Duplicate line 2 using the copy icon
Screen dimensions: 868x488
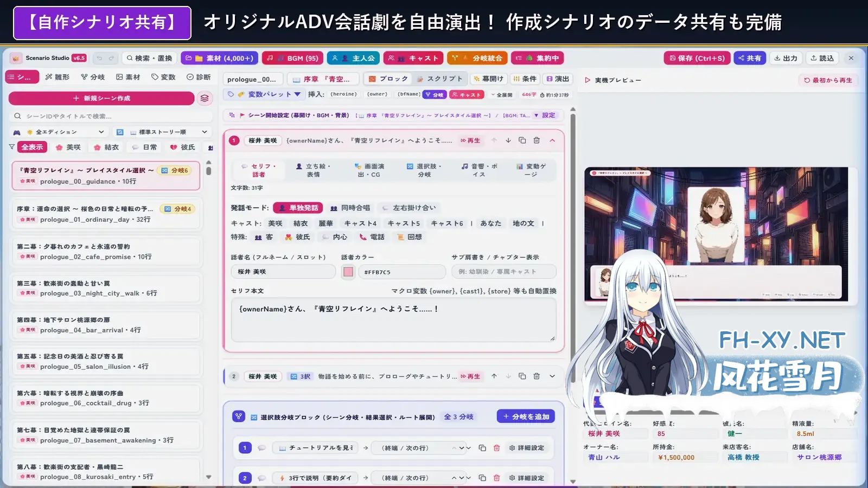click(522, 376)
